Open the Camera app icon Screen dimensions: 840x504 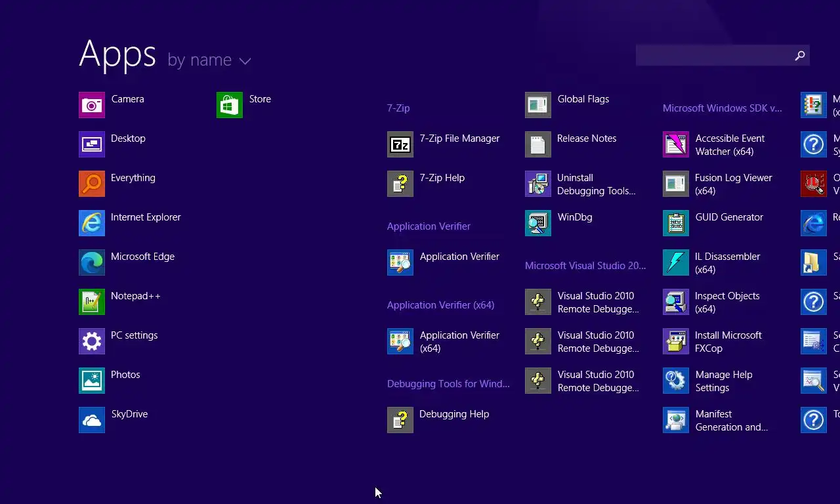click(x=92, y=105)
